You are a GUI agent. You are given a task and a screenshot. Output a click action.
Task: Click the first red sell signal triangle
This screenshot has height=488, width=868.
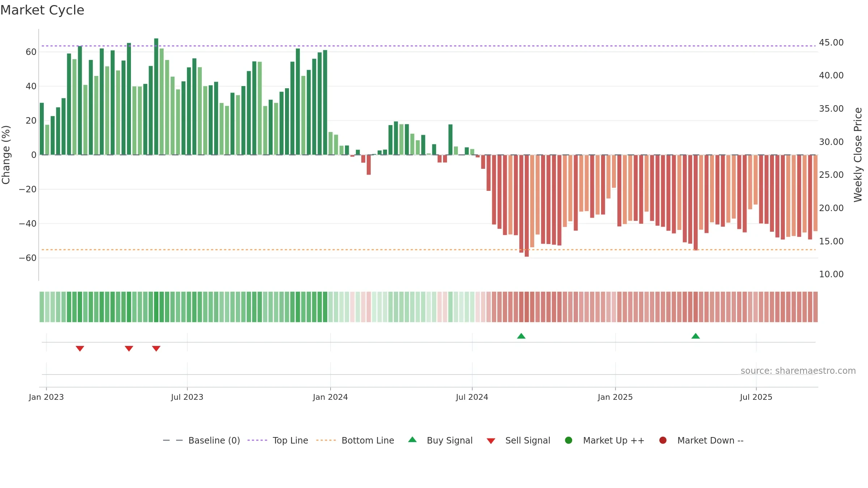click(80, 348)
